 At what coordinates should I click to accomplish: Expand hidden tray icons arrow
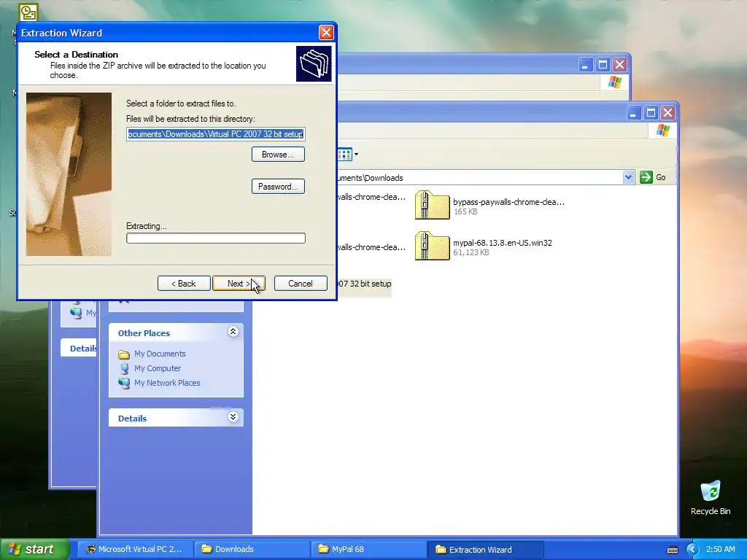click(692, 550)
